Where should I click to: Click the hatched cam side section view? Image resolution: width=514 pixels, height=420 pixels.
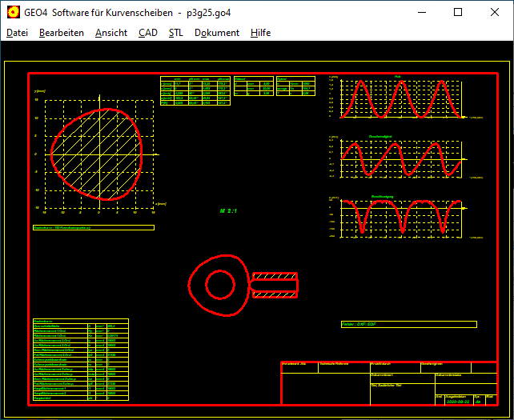click(x=275, y=283)
